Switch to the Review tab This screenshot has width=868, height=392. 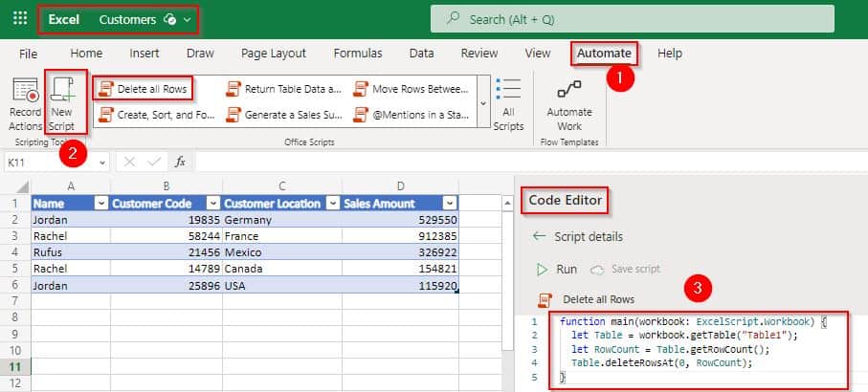[x=479, y=54]
